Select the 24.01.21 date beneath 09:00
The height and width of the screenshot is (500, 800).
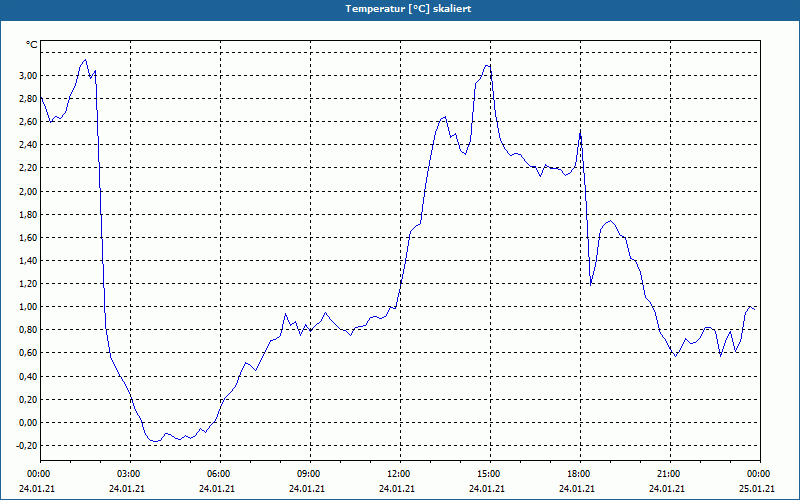point(307,488)
